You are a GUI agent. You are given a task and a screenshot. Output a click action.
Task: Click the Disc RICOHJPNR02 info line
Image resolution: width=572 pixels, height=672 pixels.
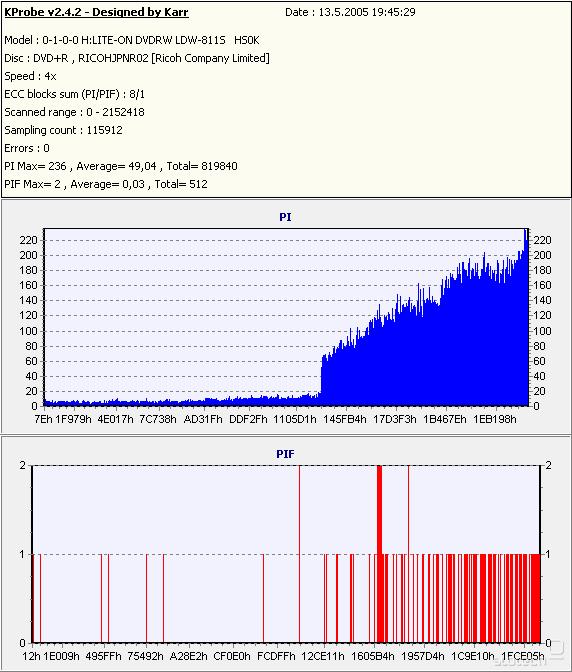137,58
